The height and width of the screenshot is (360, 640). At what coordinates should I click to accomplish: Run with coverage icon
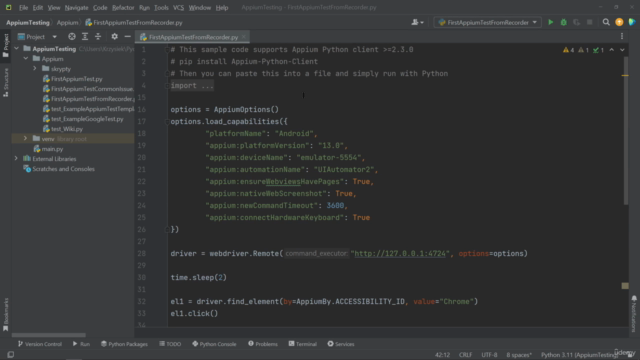point(576,22)
